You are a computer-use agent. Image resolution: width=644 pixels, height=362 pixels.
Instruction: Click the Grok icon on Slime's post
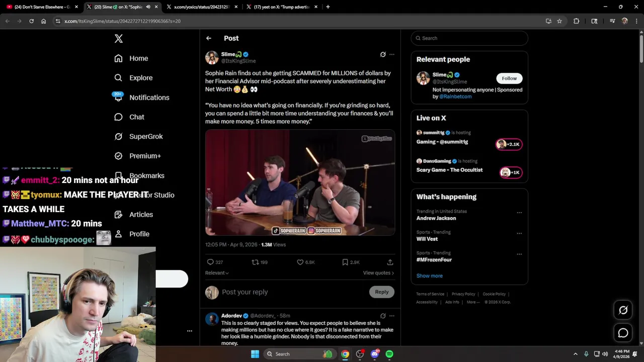tap(383, 54)
